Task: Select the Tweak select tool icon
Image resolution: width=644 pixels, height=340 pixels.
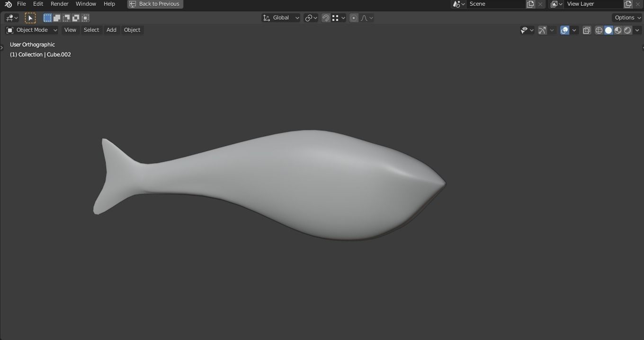Action: (30, 18)
